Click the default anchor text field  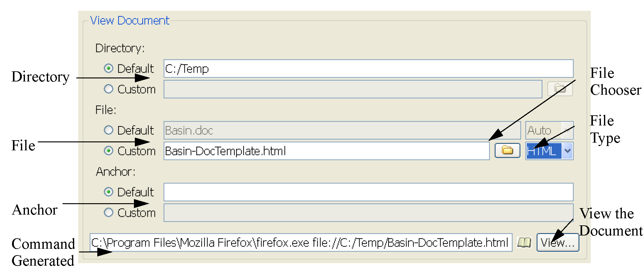368,192
